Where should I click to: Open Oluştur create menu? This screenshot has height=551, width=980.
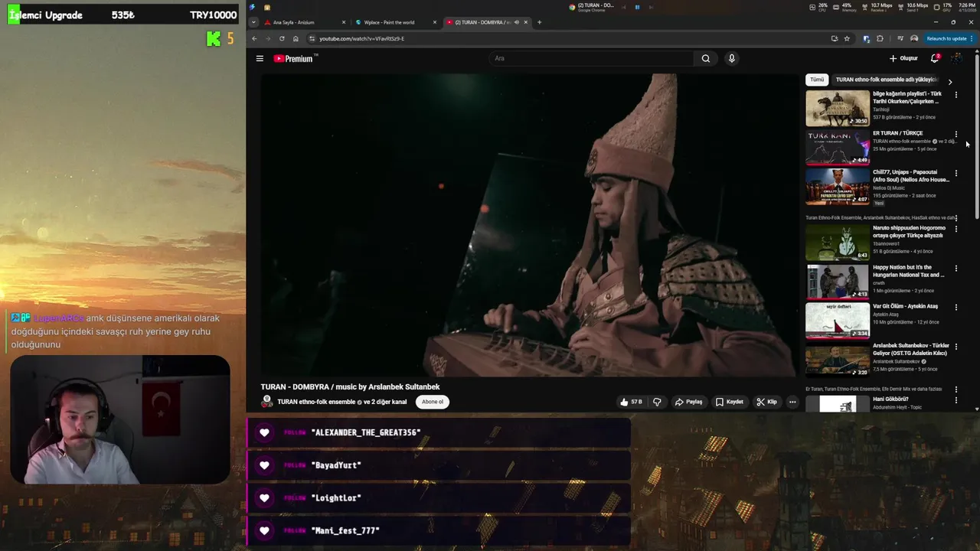click(x=903, y=58)
